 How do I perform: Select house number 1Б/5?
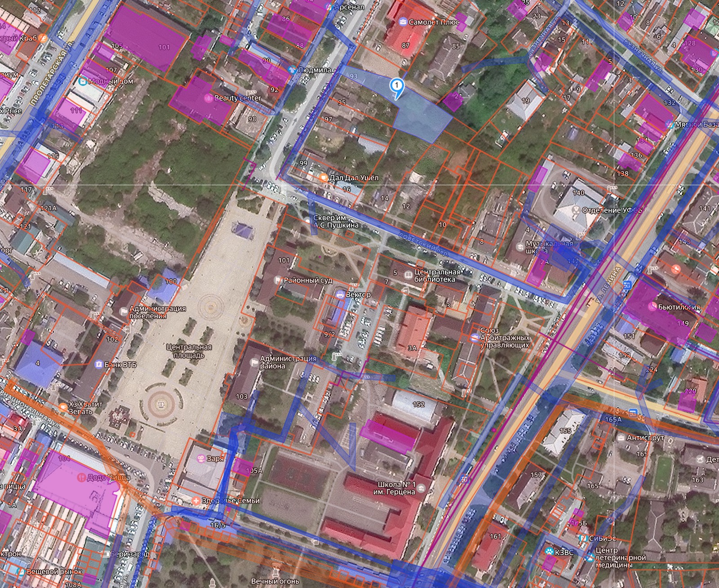(218, 525)
